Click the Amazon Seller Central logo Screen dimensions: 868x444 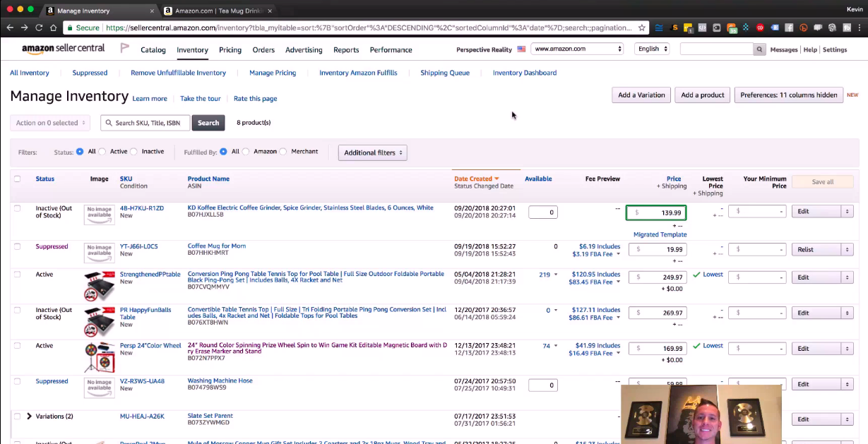coord(63,49)
